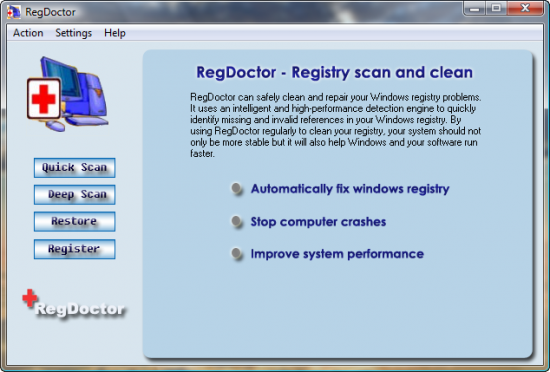The width and height of the screenshot is (550, 372).
Task: Click the bullet beside Automatically fix windows registry
Action: coord(237,189)
